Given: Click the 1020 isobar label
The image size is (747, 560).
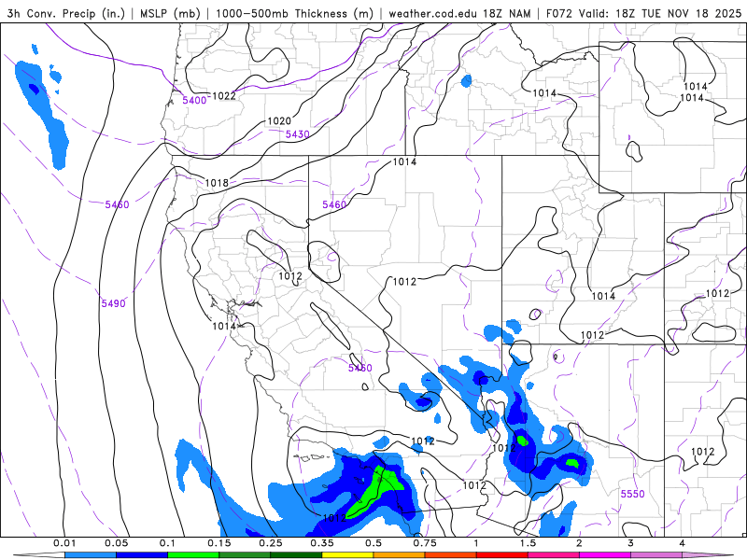Looking at the screenshot, I should (279, 121).
